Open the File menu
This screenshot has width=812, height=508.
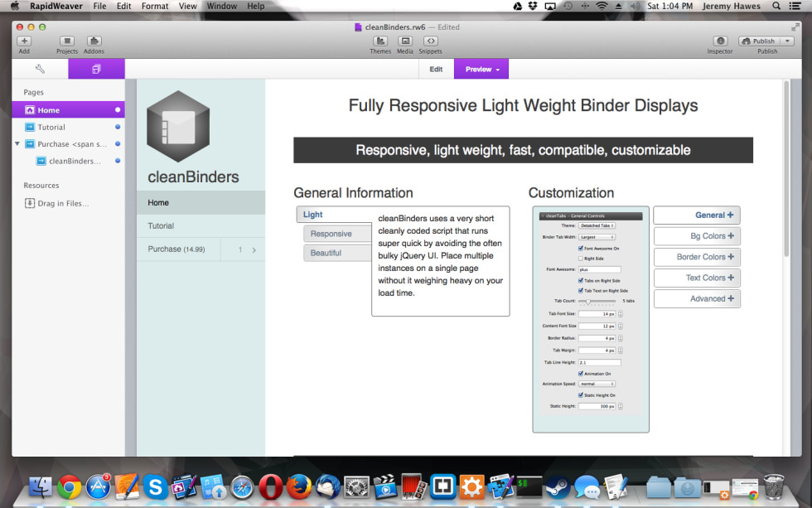99,6
